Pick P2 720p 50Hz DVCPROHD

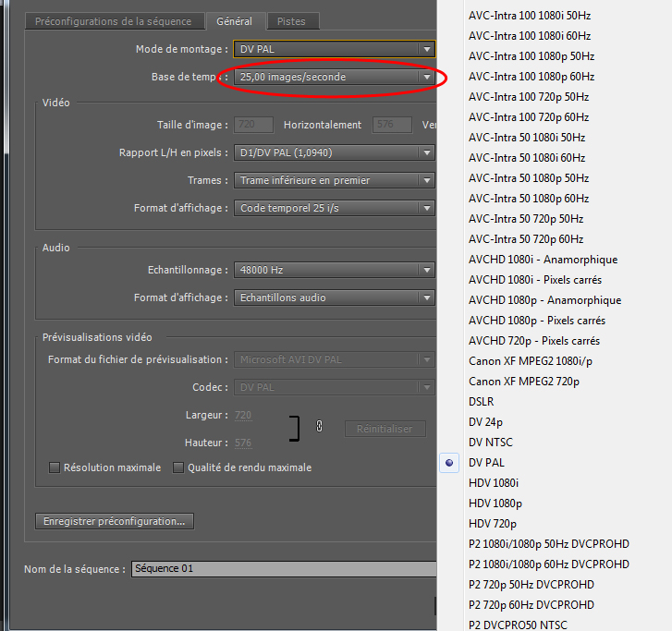(531, 585)
